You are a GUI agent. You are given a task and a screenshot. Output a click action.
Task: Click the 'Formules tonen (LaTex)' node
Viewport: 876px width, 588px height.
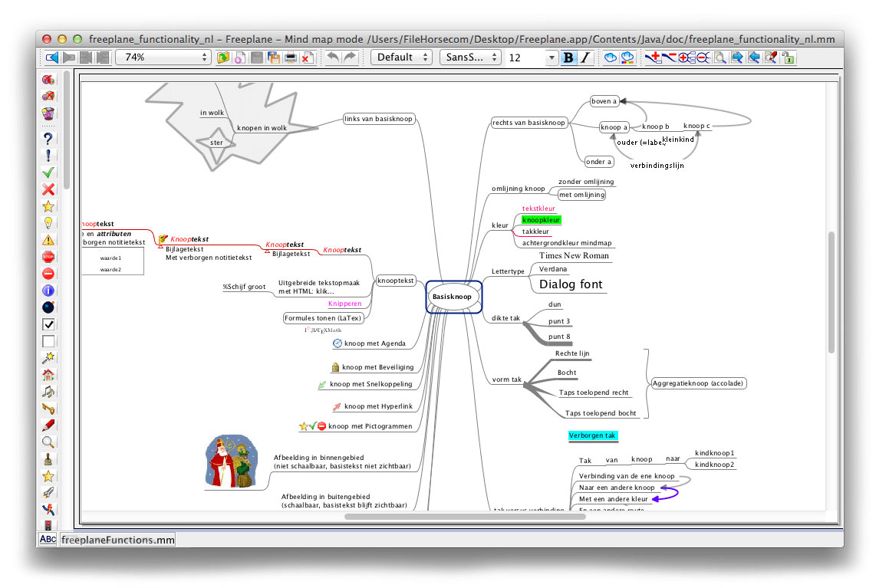pos(323,317)
